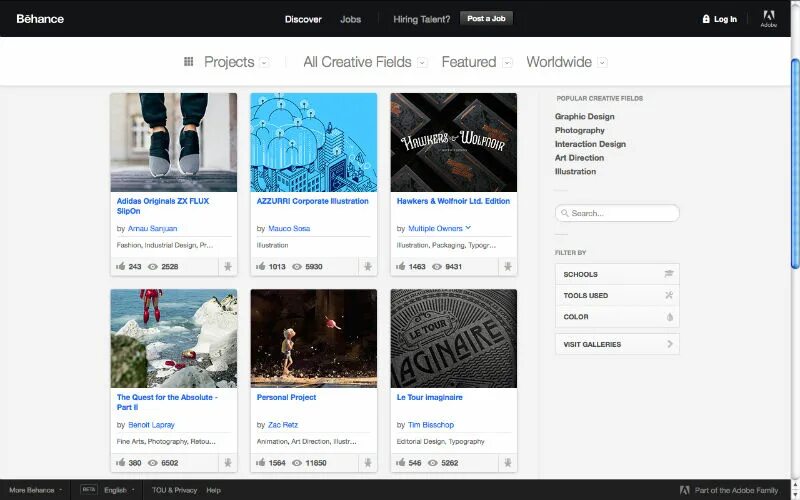Screen dimensions: 800x500
Task: Open the Worldwide location dropdown
Action: click(x=603, y=62)
